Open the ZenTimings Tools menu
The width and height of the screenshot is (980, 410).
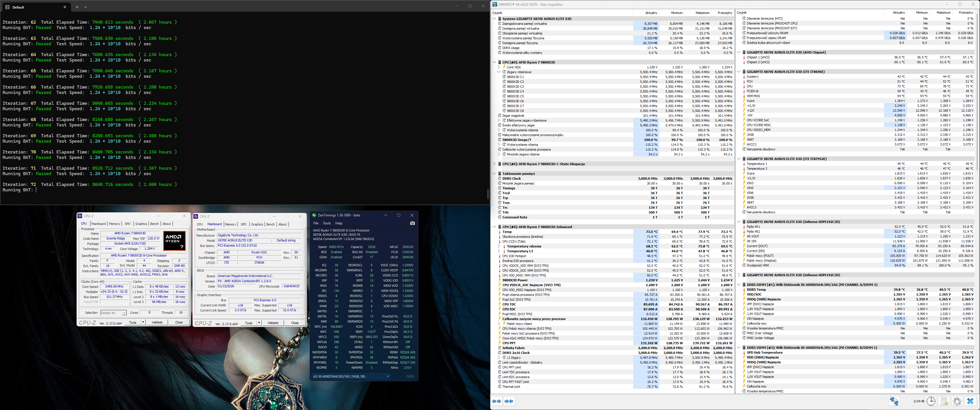327,223
